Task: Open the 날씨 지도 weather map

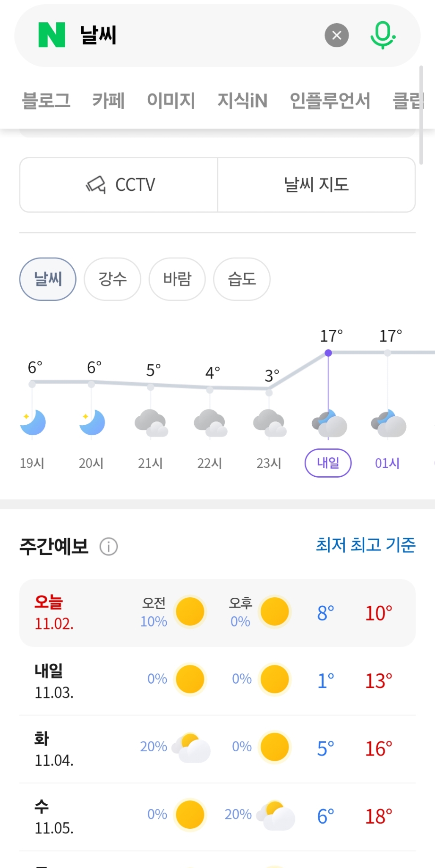Action: 316,185
